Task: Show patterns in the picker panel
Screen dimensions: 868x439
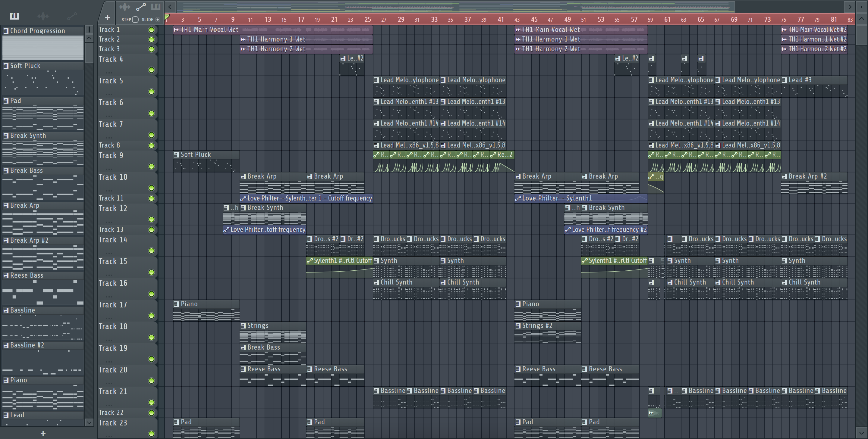Action: coord(14,16)
